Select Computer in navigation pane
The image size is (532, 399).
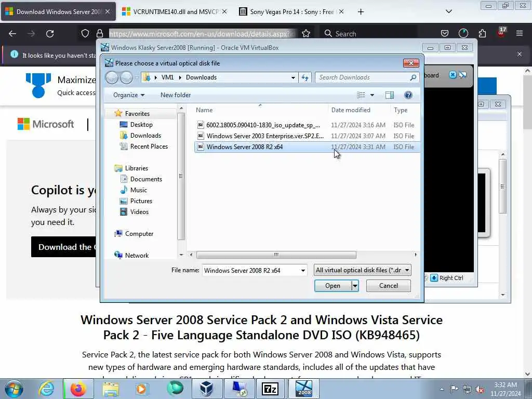pyautogui.click(x=139, y=233)
